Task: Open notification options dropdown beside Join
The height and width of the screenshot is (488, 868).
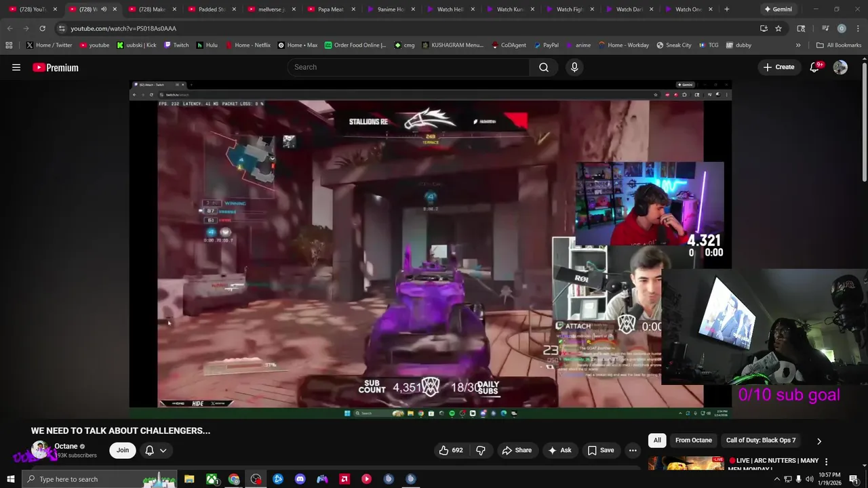Action: click(x=155, y=450)
